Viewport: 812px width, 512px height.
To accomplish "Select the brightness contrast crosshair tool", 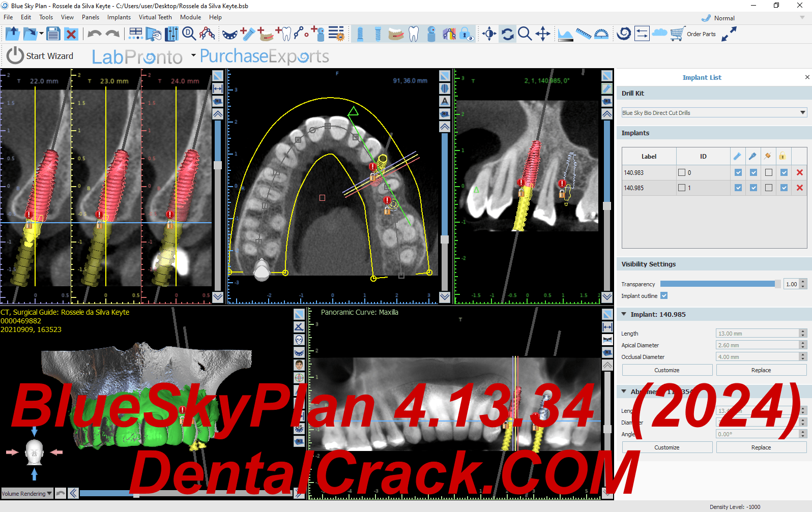I will pos(489,34).
